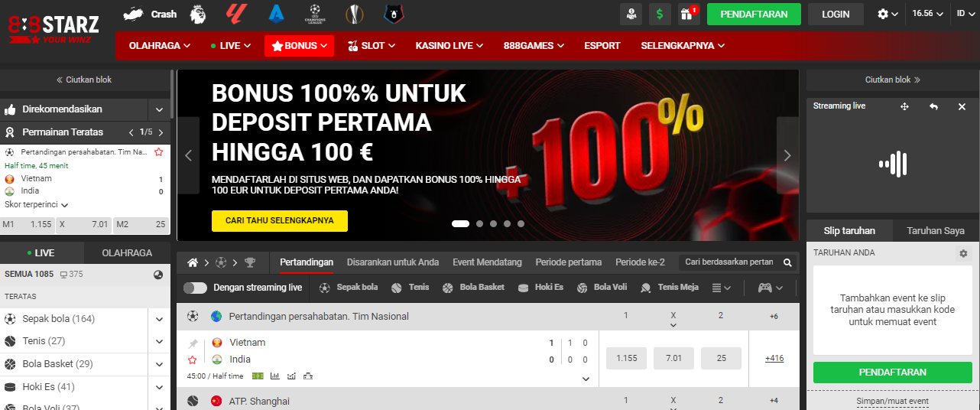Open the +416 more markets link
Screen dimensions: 980x410
click(774, 358)
